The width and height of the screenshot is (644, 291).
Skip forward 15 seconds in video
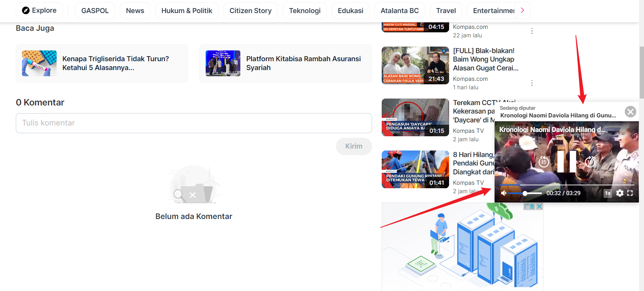coord(590,162)
